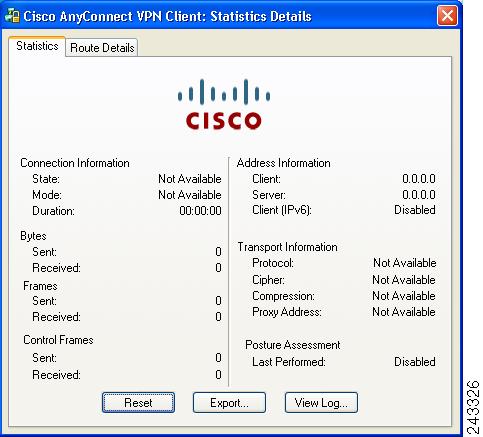This screenshot has width=483, height=437.
Task: Click the AnyConnect title bar icon
Action: (13, 16)
